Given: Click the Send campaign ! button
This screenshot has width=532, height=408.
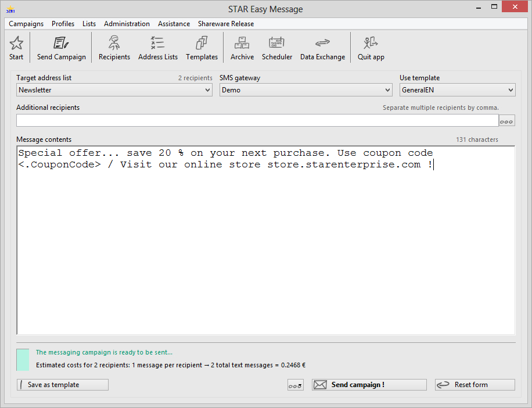Looking at the screenshot, I should tap(369, 385).
